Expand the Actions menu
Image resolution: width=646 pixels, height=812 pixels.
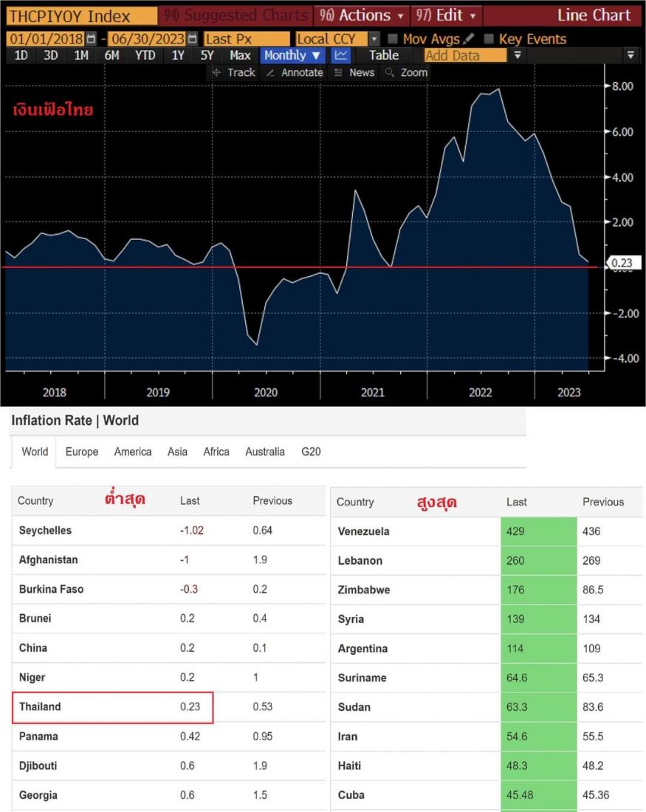[362, 15]
